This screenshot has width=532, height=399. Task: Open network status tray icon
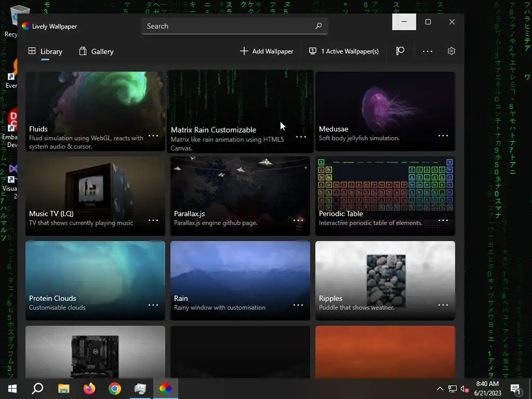point(453,389)
